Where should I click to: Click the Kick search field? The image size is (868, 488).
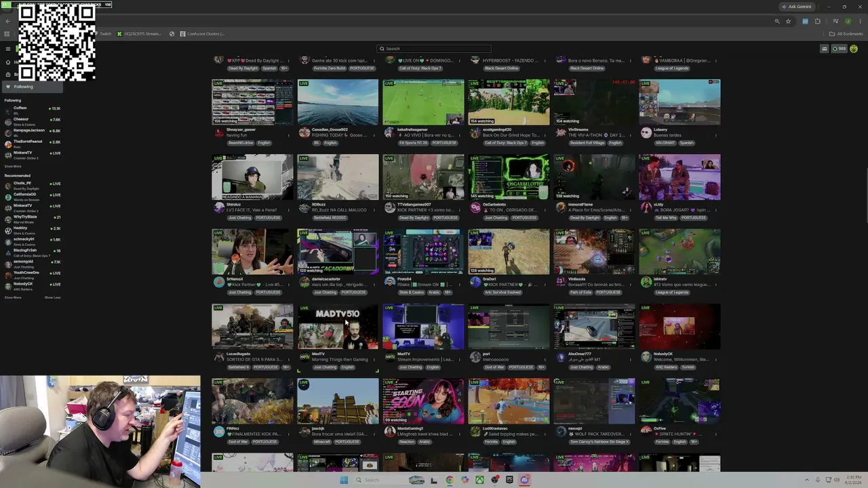point(434,49)
